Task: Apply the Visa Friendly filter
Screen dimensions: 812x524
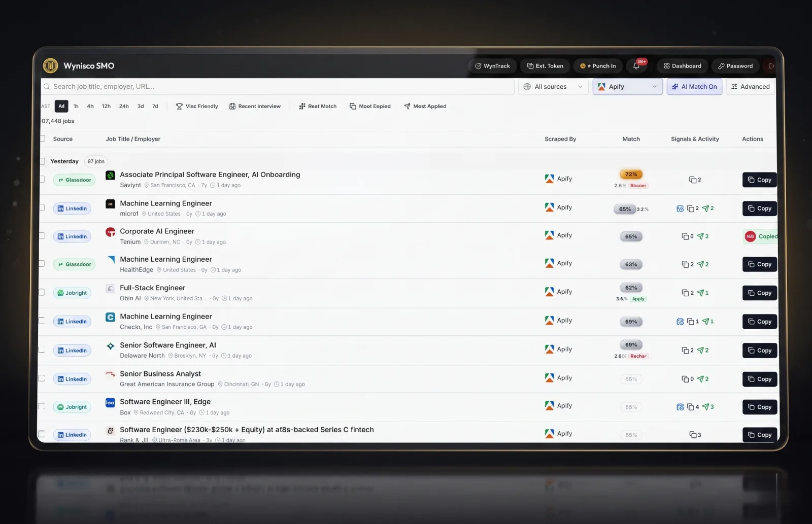Action: (197, 106)
